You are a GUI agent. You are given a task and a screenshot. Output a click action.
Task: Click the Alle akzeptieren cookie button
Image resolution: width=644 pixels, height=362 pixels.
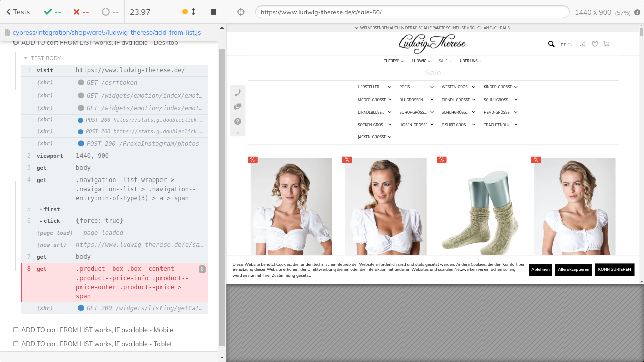coord(574,270)
